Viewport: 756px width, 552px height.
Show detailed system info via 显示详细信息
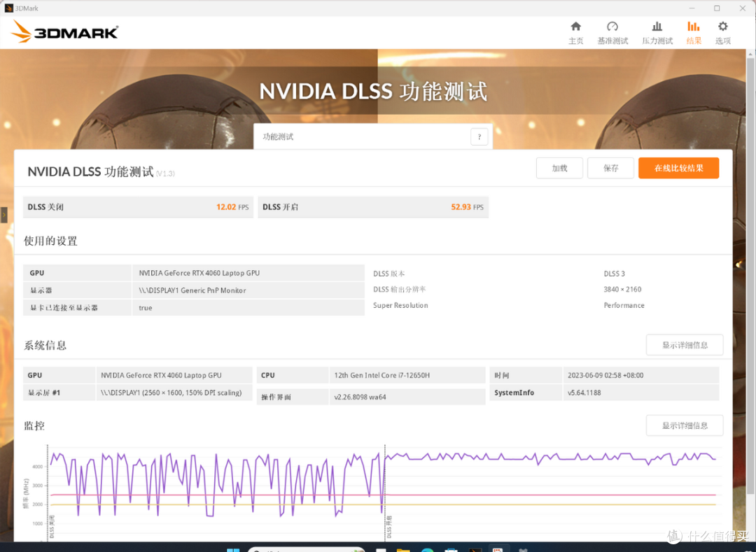684,345
